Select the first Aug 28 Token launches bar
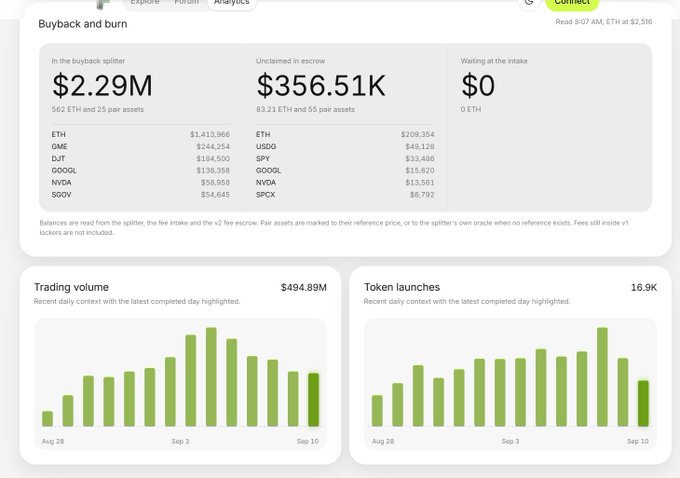The width and height of the screenshot is (680, 478). [377, 411]
